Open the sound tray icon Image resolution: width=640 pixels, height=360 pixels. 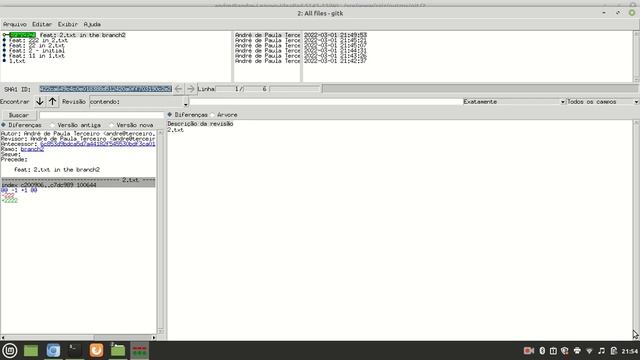click(x=602, y=351)
